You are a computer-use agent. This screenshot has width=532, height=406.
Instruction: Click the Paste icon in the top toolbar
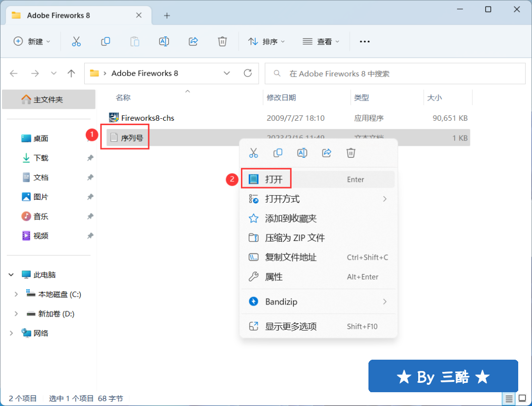pos(134,41)
